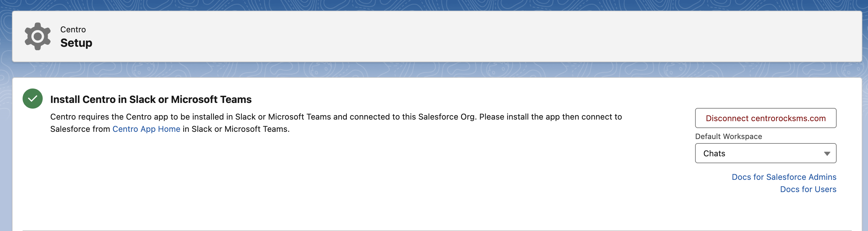
Task: Open the Docs for Users link
Action: pyautogui.click(x=808, y=189)
